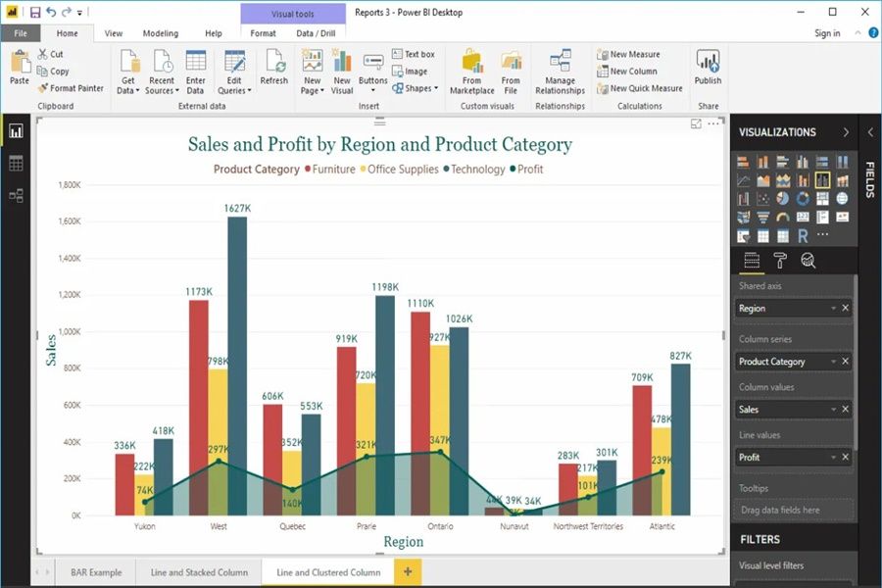The height and width of the screenshot is (588, 882).
Task: Select the globe map visual
Action: [x=842, y=199]
